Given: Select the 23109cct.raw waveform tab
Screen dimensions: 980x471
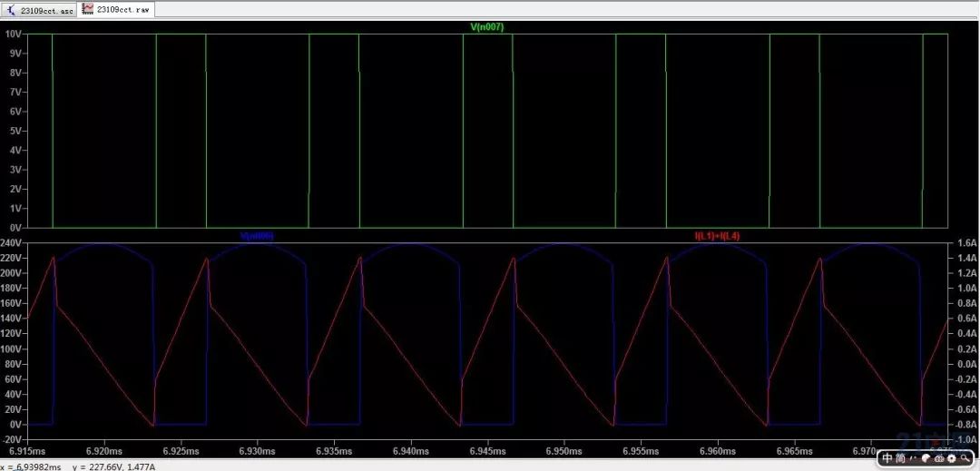Looking at the screenshot, I should (116, 10).
